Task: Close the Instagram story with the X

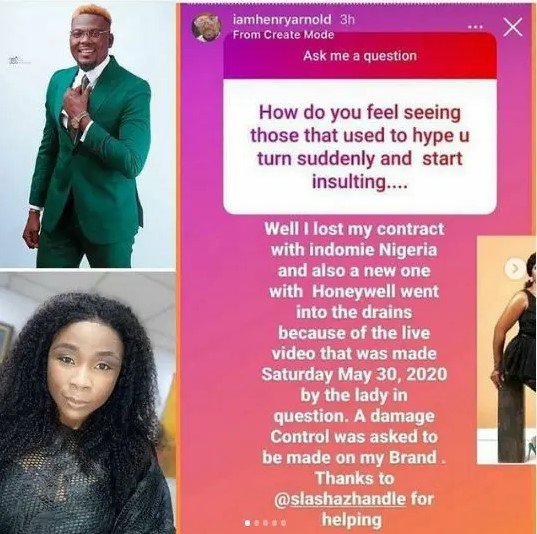Action: point(513,27)
